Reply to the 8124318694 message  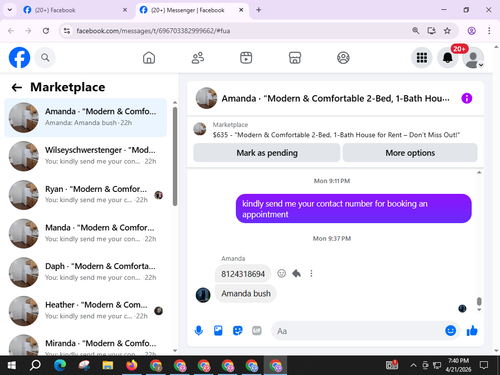click(x=296, y=274)
